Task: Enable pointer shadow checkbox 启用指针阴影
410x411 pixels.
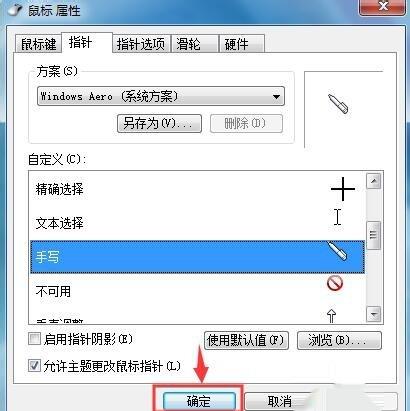Action: (34, 339)
